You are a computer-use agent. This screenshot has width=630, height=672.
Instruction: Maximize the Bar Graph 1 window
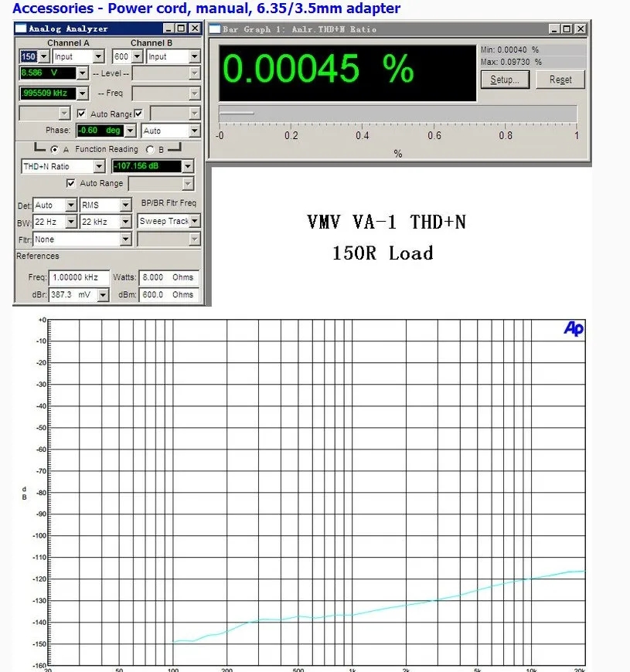tap(567, 29)
